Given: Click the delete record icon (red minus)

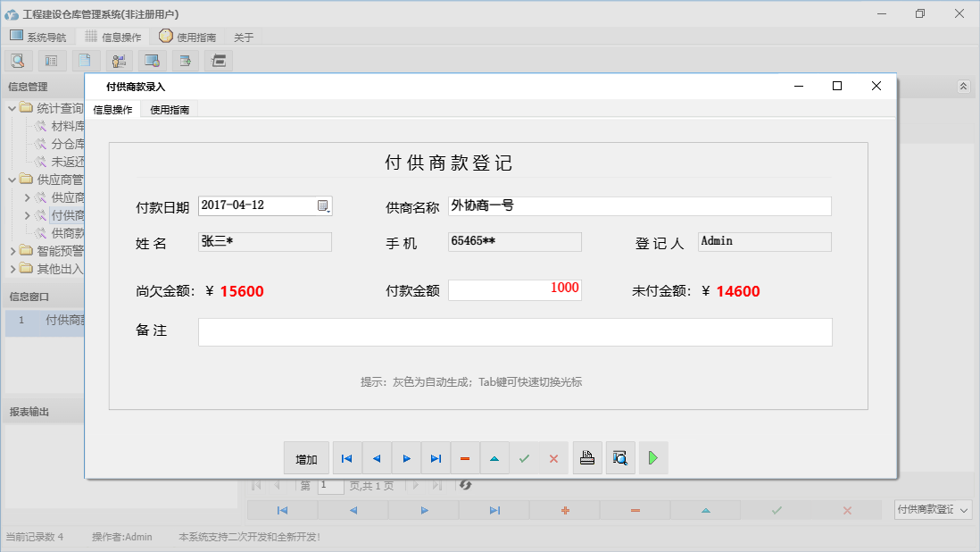Looking at the screenshot, I should coord(465,457).
